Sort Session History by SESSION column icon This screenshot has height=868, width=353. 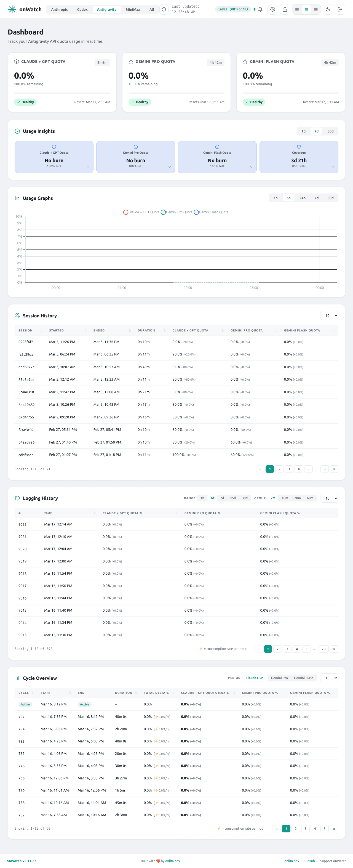click(x=41, y=331)
